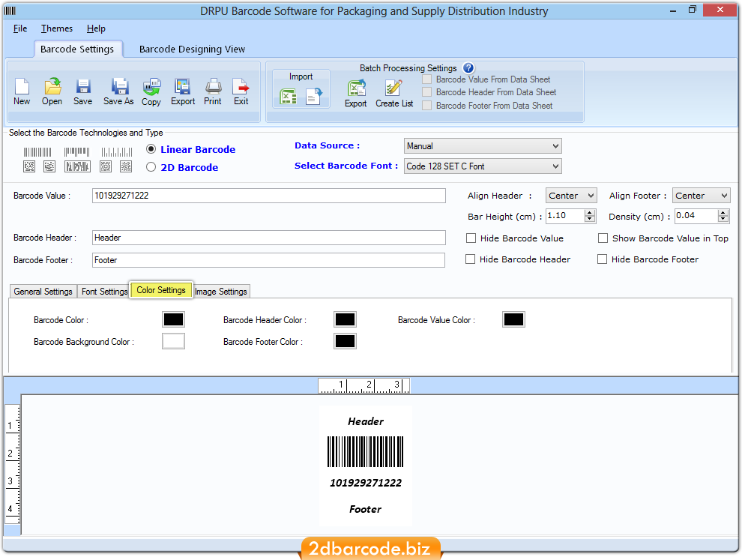This screenshot has width=742, height=560.
Task: Increase Bar Height with up arrow
Action: coord(590,213)
